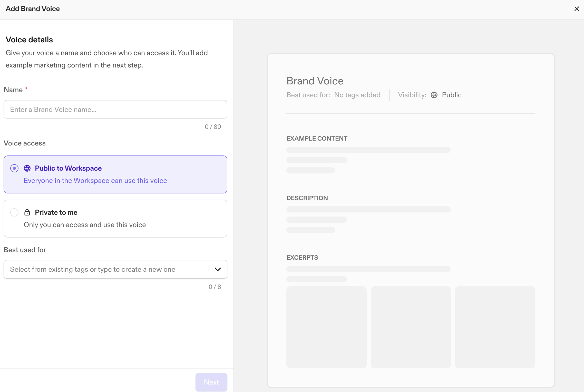This screenshot has height=392, width=584.
Task: Click the Next button
Action: coord(211,382)
